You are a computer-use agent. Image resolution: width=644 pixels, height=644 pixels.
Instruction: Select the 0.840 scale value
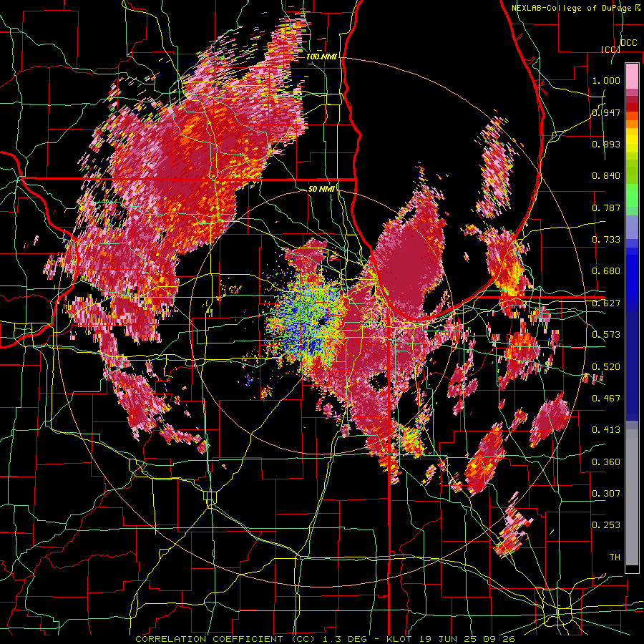[x=606, y=176]
